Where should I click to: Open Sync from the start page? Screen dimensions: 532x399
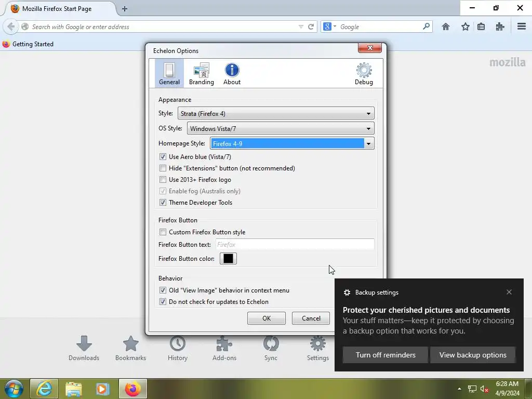271,349
